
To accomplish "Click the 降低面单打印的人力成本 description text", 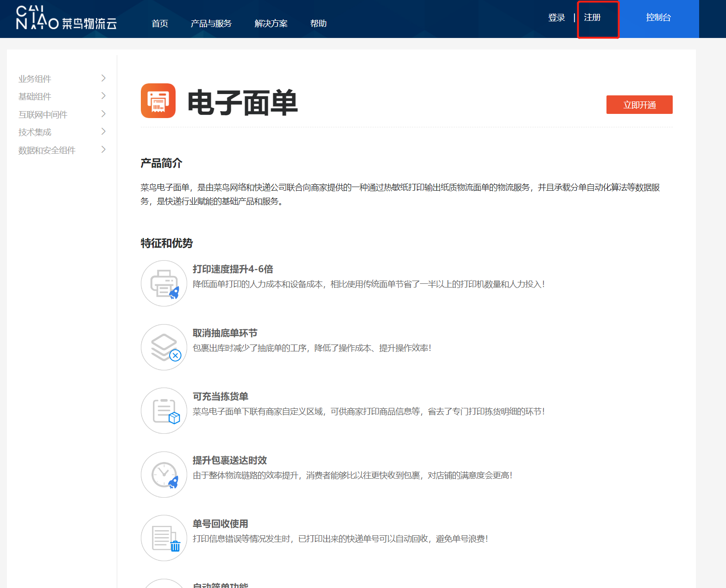I will pos(369,284).
